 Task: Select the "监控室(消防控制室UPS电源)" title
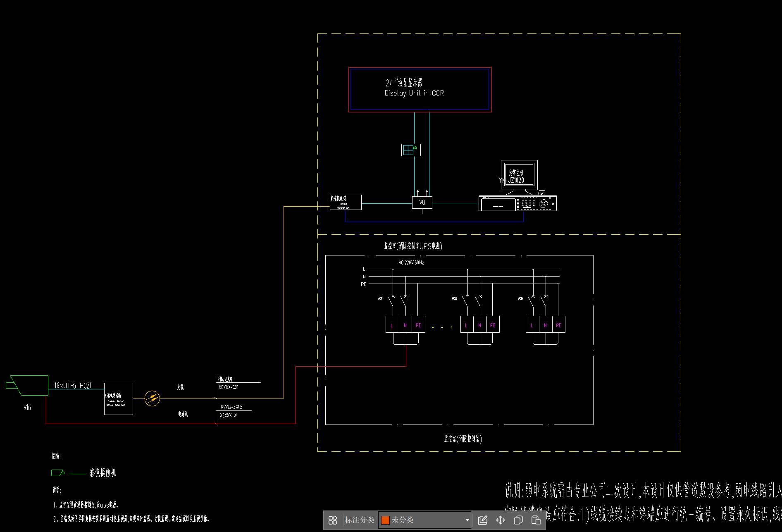coord(413,246)
